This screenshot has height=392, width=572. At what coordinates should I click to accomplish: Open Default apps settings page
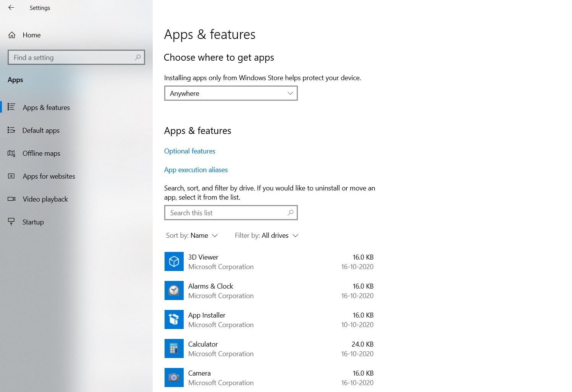pyautogui.click(x=41, y=131)
